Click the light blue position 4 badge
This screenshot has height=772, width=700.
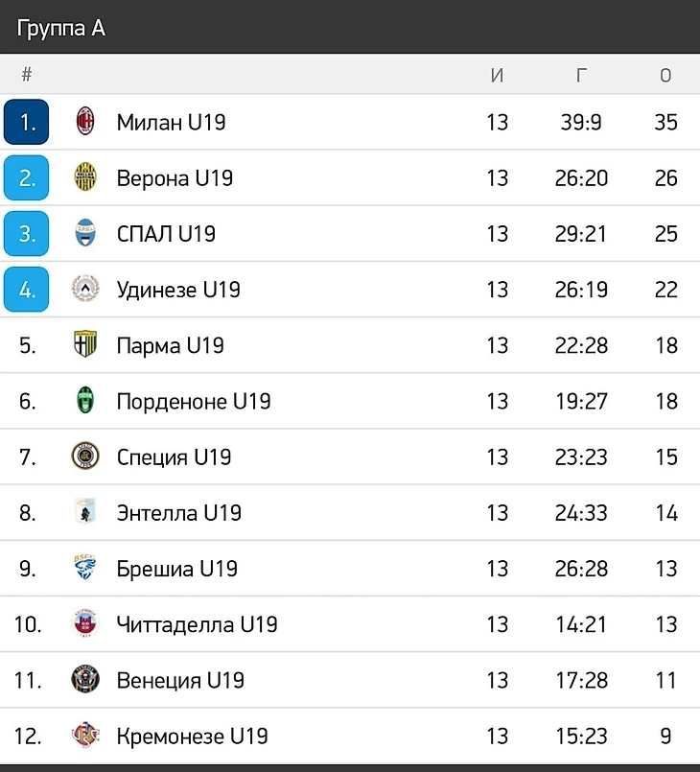27,289
